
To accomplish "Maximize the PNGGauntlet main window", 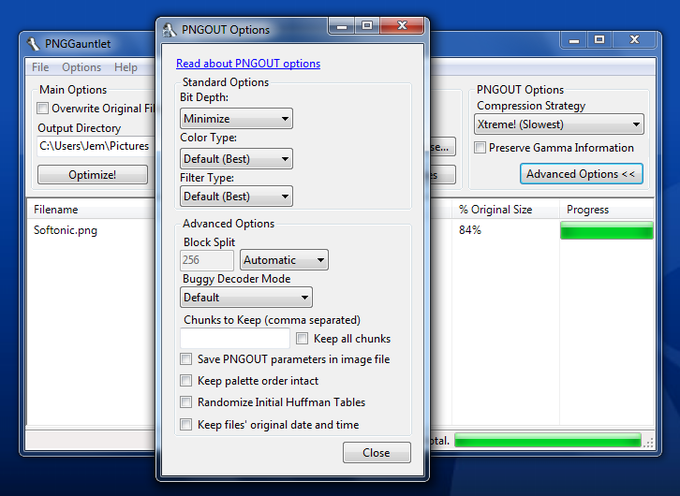I will click(599, 40).
